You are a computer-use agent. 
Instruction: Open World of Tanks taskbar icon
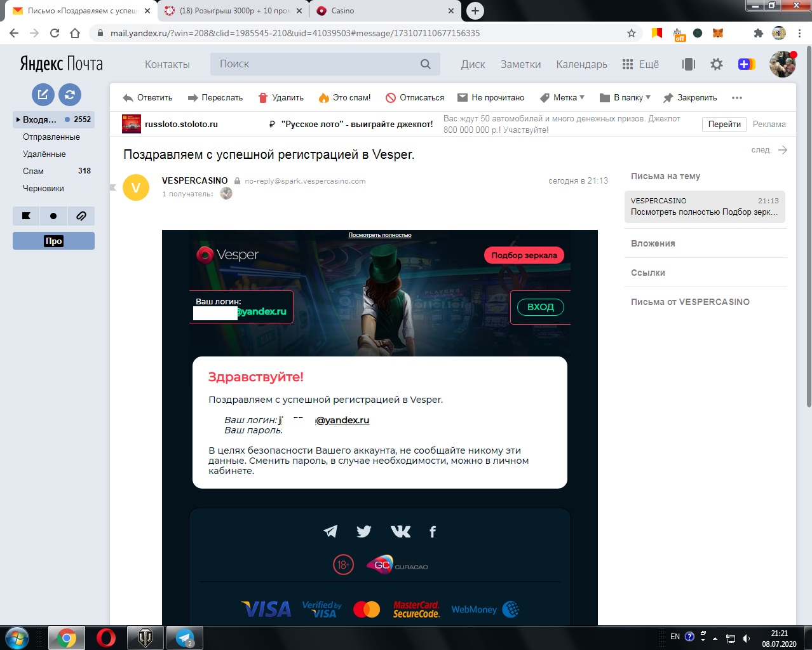pos(145,637)
